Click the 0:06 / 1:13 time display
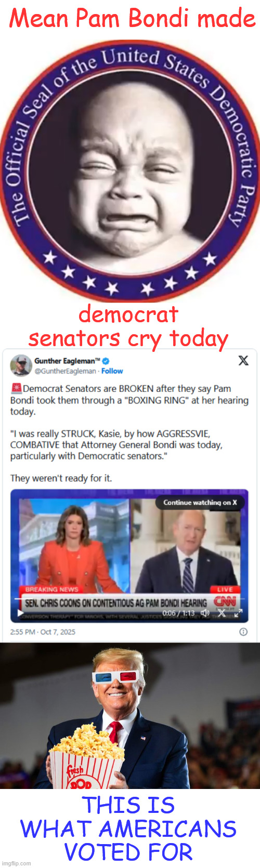The width and height of the screenshot is (260, 868). point(178,613)
